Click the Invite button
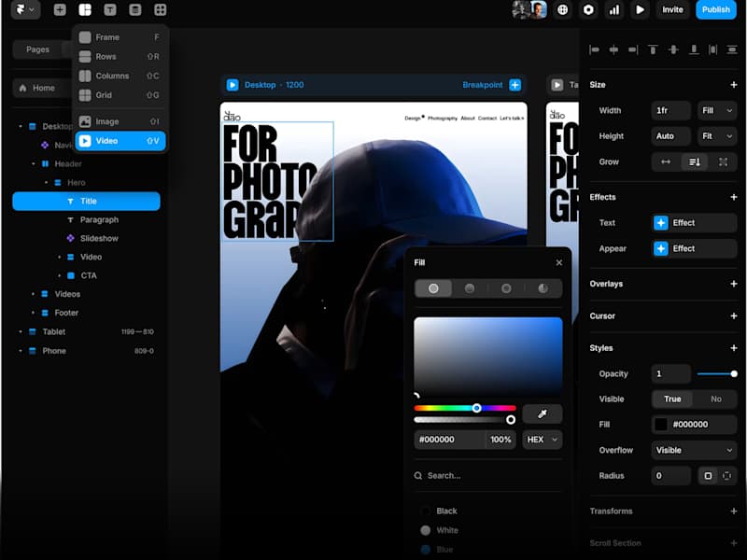The width and height of the screenshot is (747, 560). coord(672,9)
